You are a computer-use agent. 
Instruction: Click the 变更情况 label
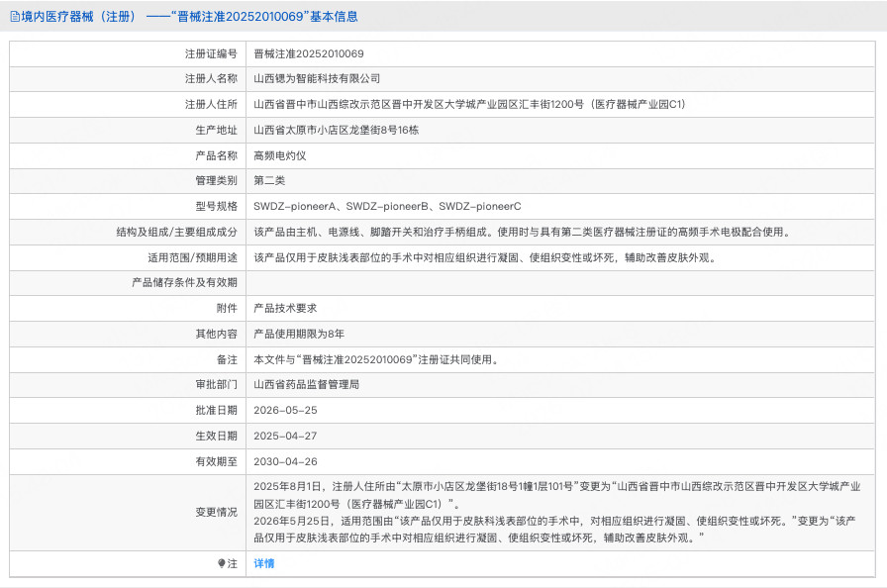pyautogui.click(x=216, y=512)
